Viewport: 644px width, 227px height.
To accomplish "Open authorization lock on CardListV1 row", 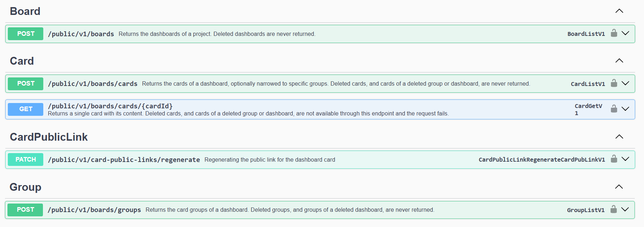I will coord(614,83).
